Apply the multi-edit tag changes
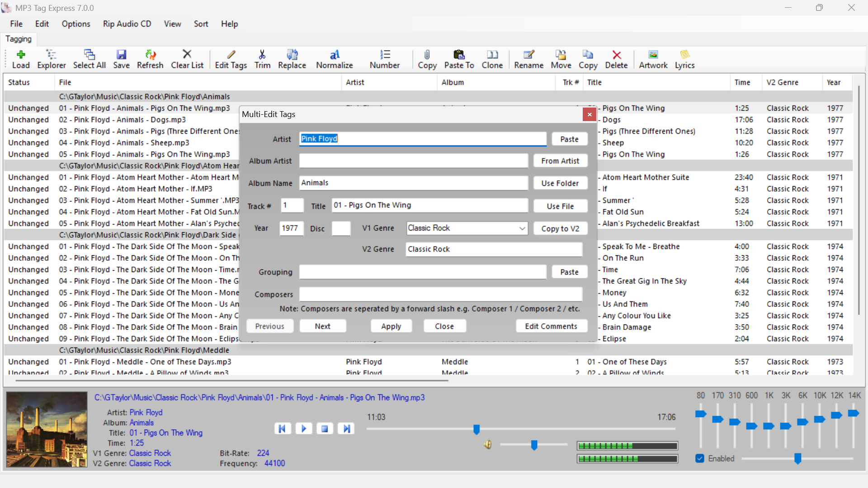This screenshot has height=488, width=868. [391, 326]
